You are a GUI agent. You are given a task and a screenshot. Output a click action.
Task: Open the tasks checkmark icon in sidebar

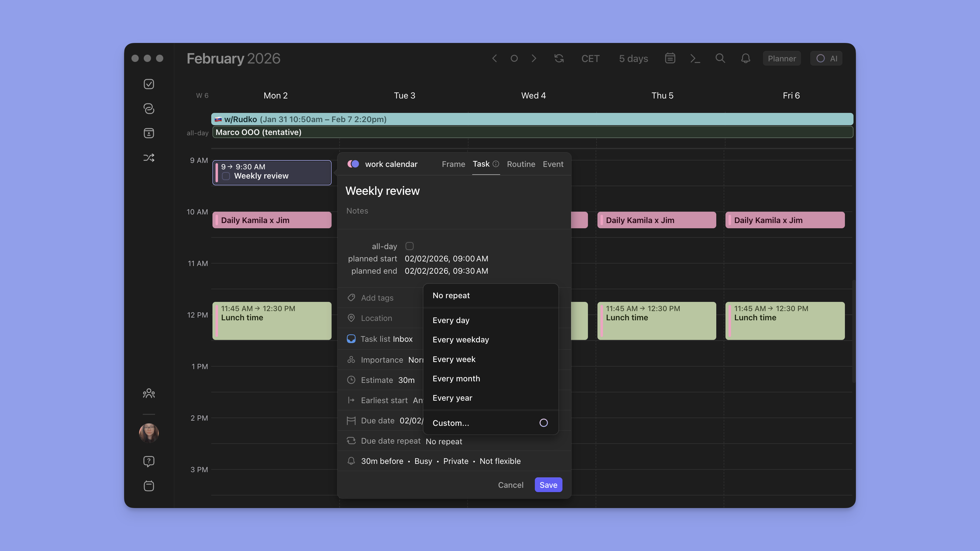tap(149, 84)
